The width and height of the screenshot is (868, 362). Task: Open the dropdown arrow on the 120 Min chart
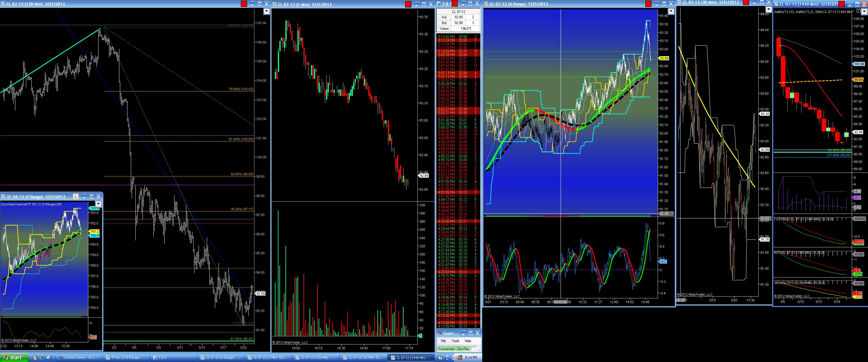coord(266,11)
